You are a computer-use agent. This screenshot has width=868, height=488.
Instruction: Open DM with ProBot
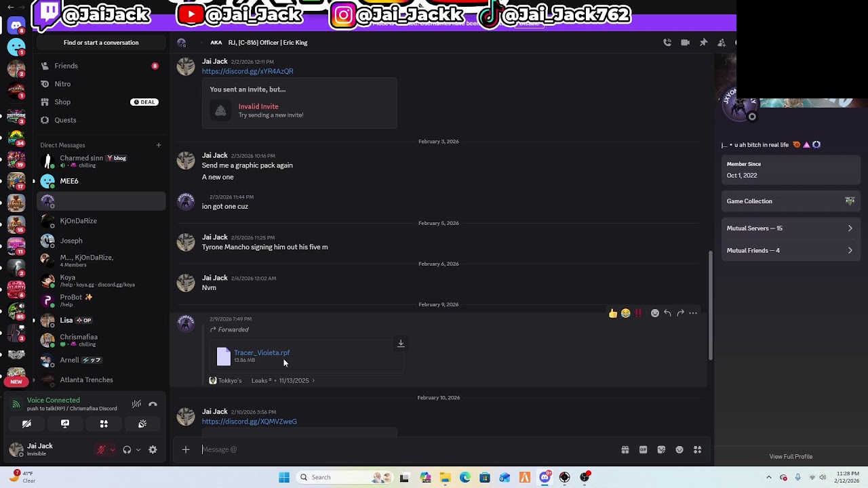pyautogui.click(x=101, y=300)
